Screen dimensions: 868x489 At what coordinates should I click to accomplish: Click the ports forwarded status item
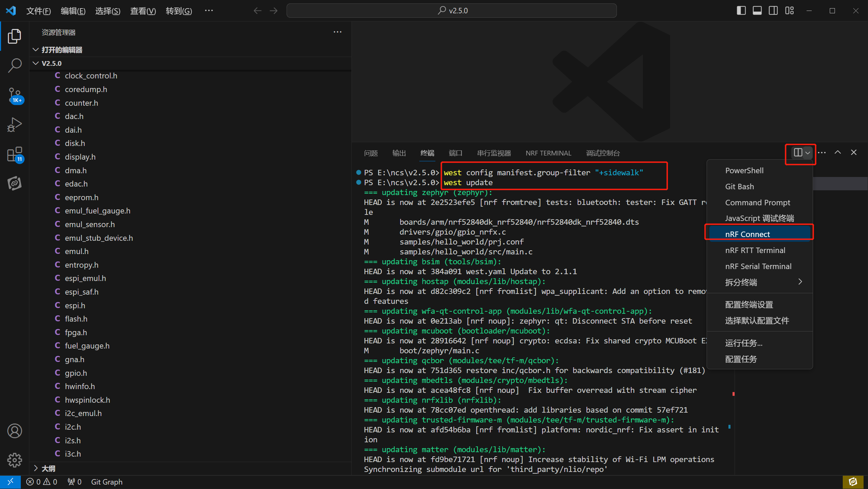(x=74, y=482)
